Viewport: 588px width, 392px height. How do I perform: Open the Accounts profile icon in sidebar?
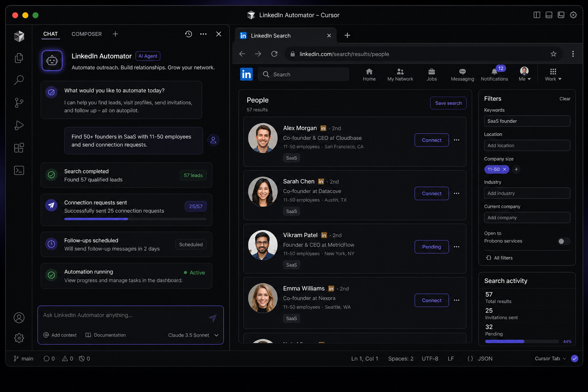[19, 318]
